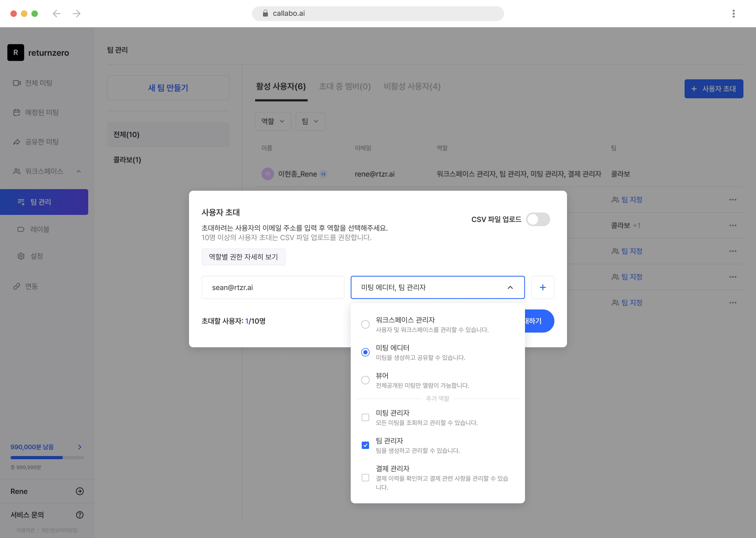Screen dimensions: 756x538
Task: Open 공유한 미팅 using the share icon
Action: pyautogui.click(x=17, y=142)
